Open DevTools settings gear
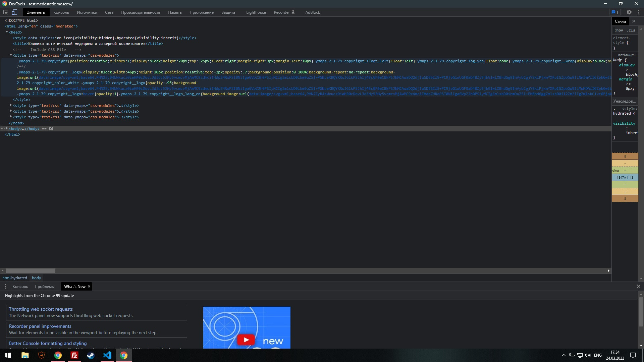The width and height of the screenshot is (644, 362). (x=629, y=12)
